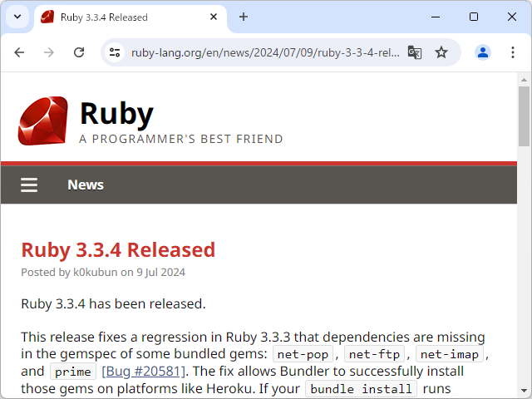Open the Chrome three-dot menu
532x399 pixels.
[x=513, y=52]
